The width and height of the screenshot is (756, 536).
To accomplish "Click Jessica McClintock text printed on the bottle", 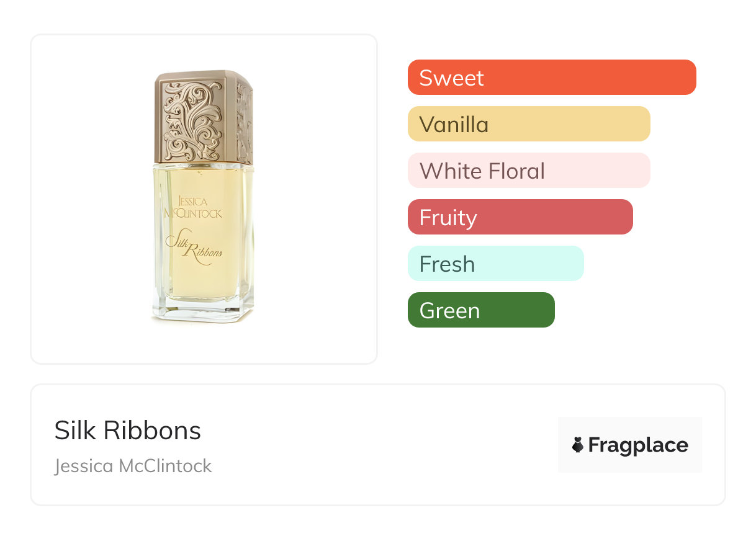I will [192, 207].
